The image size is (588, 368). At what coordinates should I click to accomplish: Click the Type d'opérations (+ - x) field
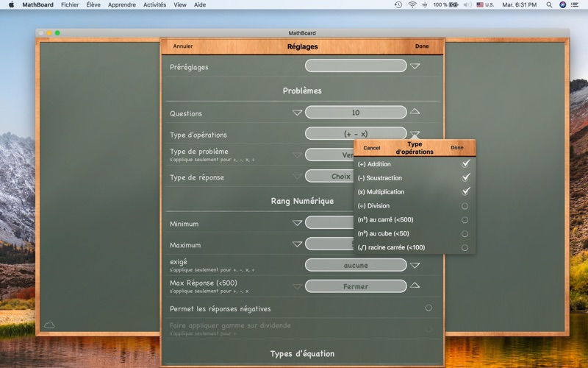coord(356,133)
